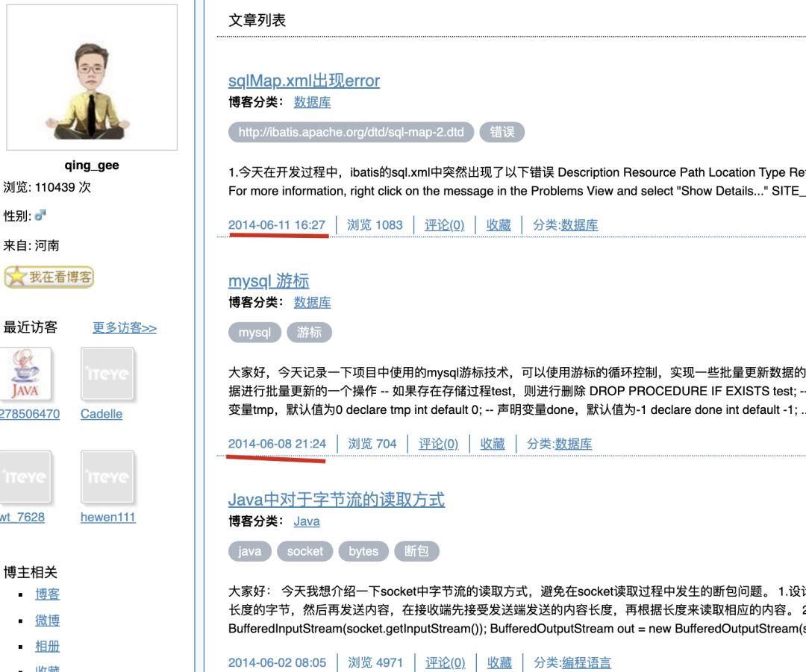Open the sqlMap.xml出现error article
Image resolution: width=806 pixels, height=672 pixels.
(x=304, y=81)
